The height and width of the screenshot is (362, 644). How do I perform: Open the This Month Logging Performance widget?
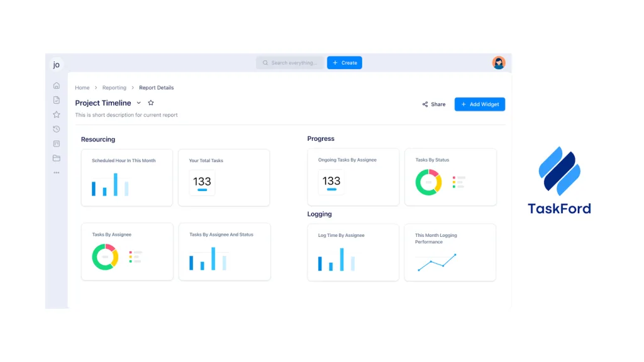click(450, 253)
